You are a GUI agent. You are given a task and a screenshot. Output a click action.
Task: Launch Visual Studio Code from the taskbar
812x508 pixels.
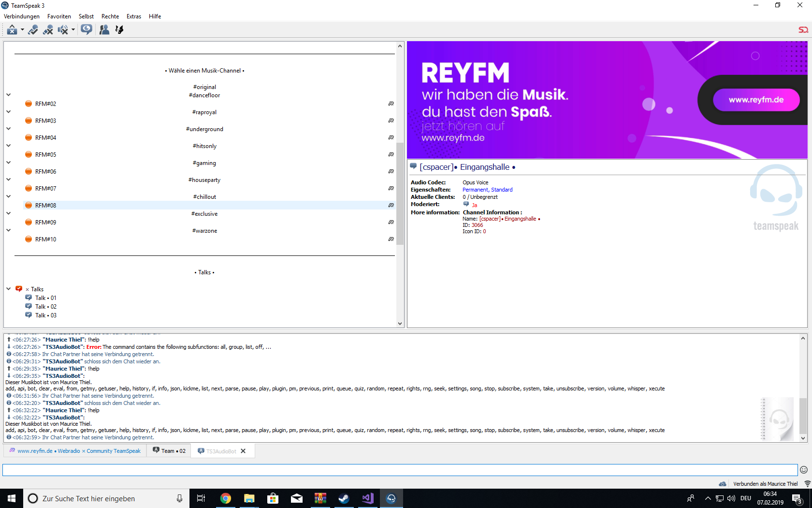coord(367,498)
